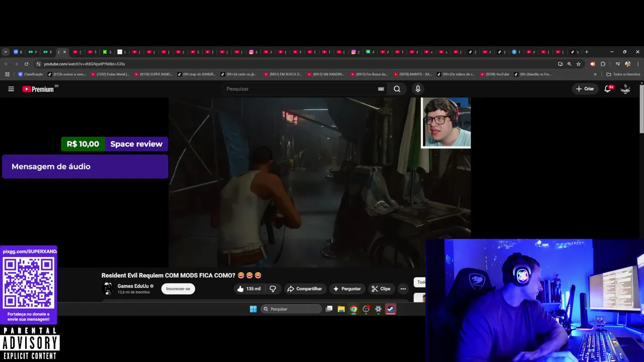
Task: Click the Windows taskbar Pesquisar search box
Action: 291,309
